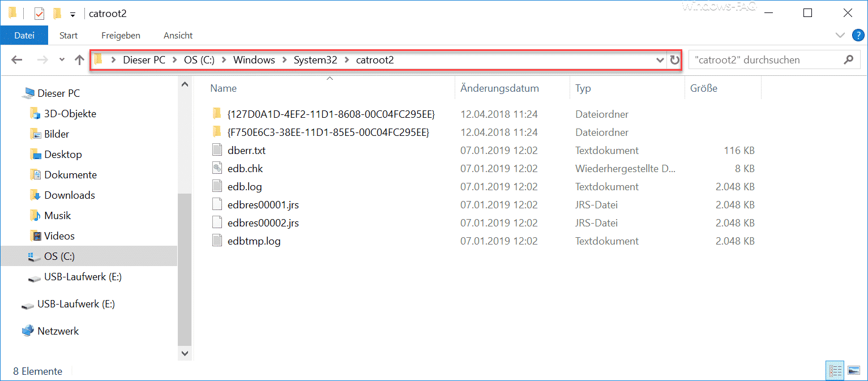868x381 pixels.
Task: Click the Videos folder icon
Action: 35,236
